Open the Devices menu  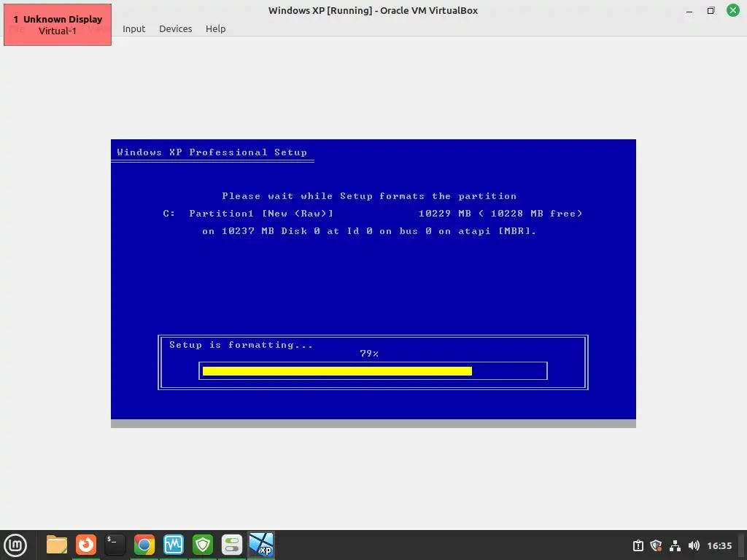pos(175,28)
